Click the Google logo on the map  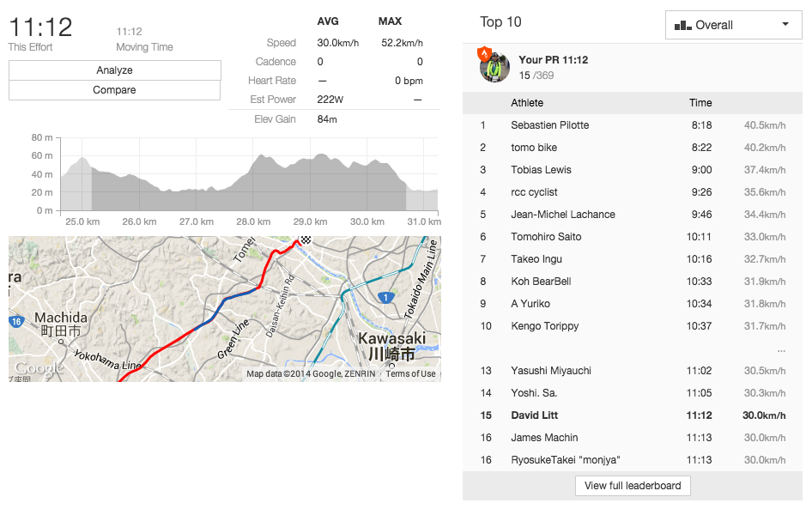point(38,368)
